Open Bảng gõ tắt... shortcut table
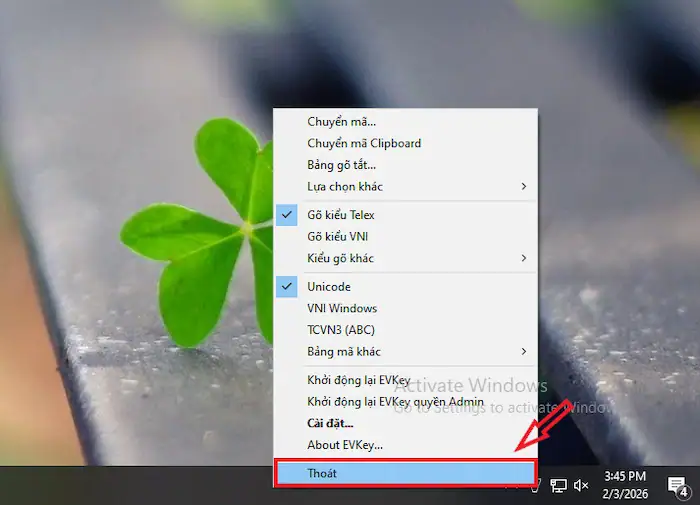700x505 pixels. tap(341, 165)
